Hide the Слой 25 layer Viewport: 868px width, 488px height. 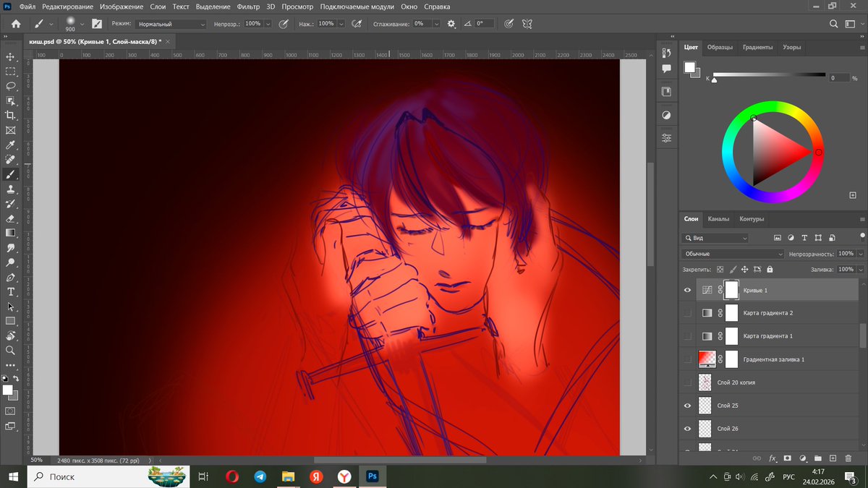(688, 406)
